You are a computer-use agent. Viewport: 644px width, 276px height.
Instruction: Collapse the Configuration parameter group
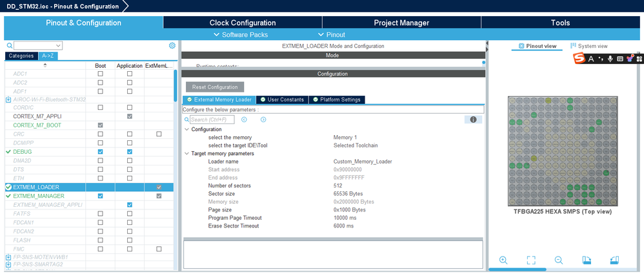[x=186, y=129]
